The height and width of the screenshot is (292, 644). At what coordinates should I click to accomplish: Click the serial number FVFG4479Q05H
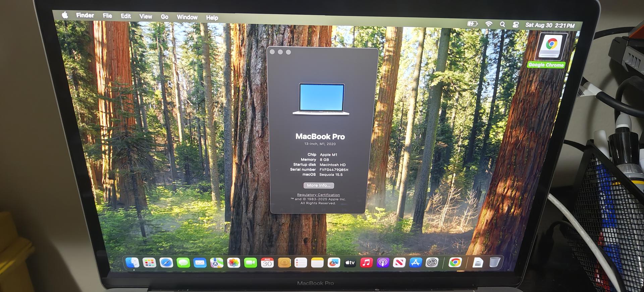click(334, 169)
